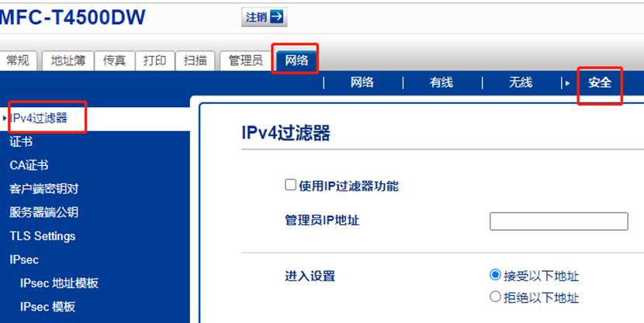Open the 管理员 tab
Image resolution: width=644 pixels, height=323 pixels.
(x=245, y=61)
